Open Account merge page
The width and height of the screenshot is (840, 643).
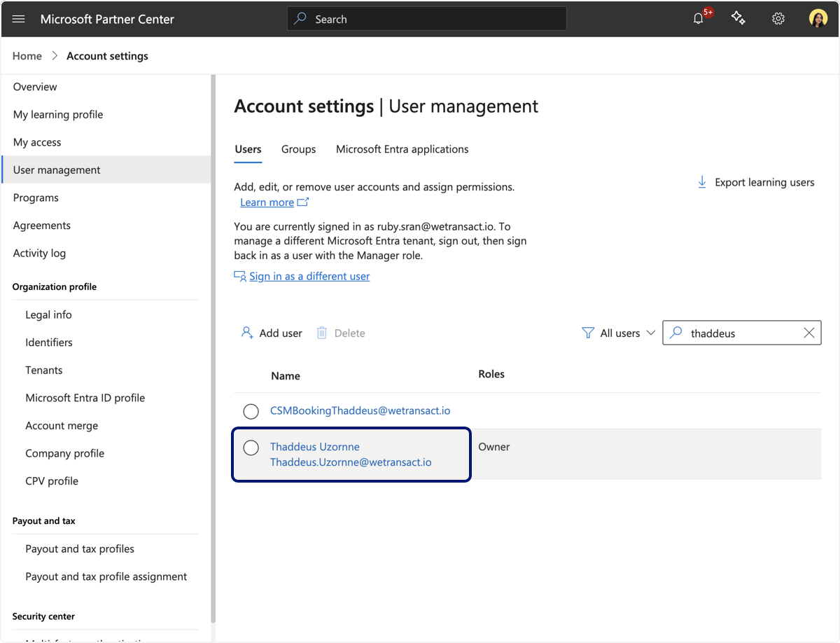pyautogui.click(x=62, y=426)
